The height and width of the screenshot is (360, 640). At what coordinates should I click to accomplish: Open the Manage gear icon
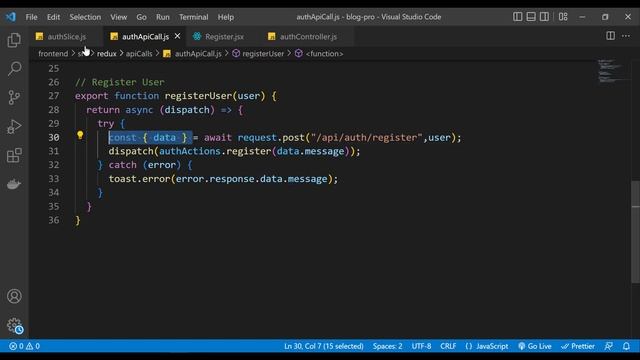(14, 325)
